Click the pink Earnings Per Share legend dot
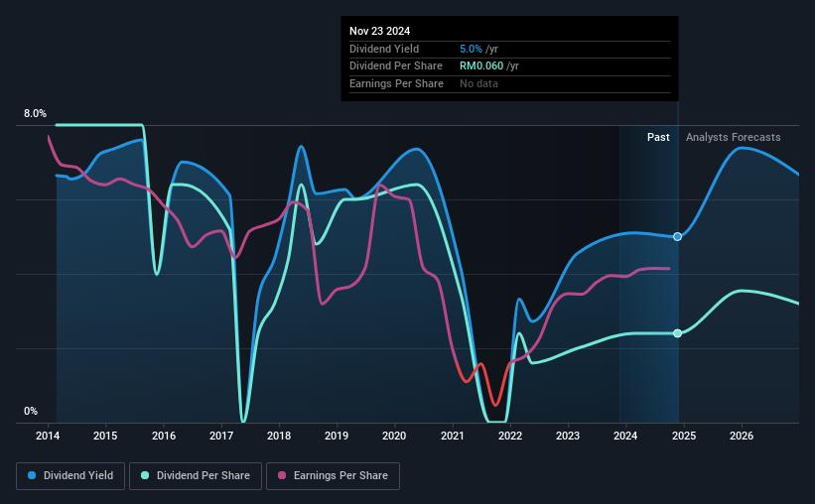 (x=282, y=475)
